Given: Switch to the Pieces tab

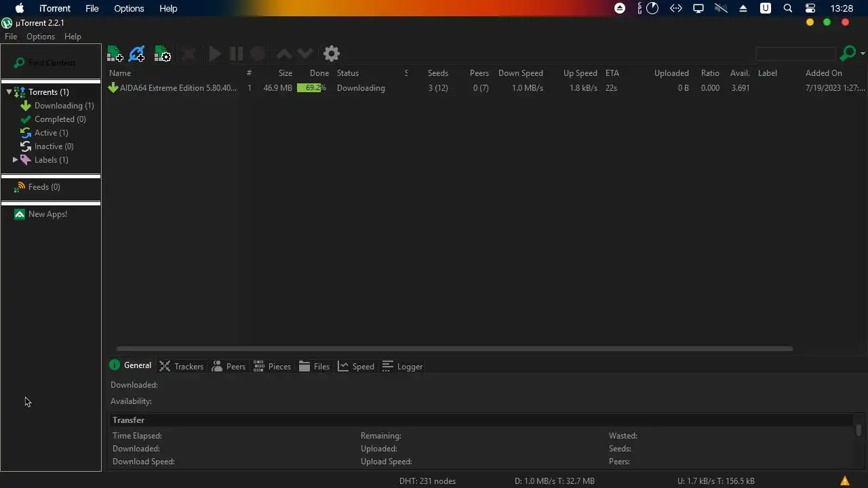Looking at the screenshot, I should pyautogui.click(x=272, y=366).
